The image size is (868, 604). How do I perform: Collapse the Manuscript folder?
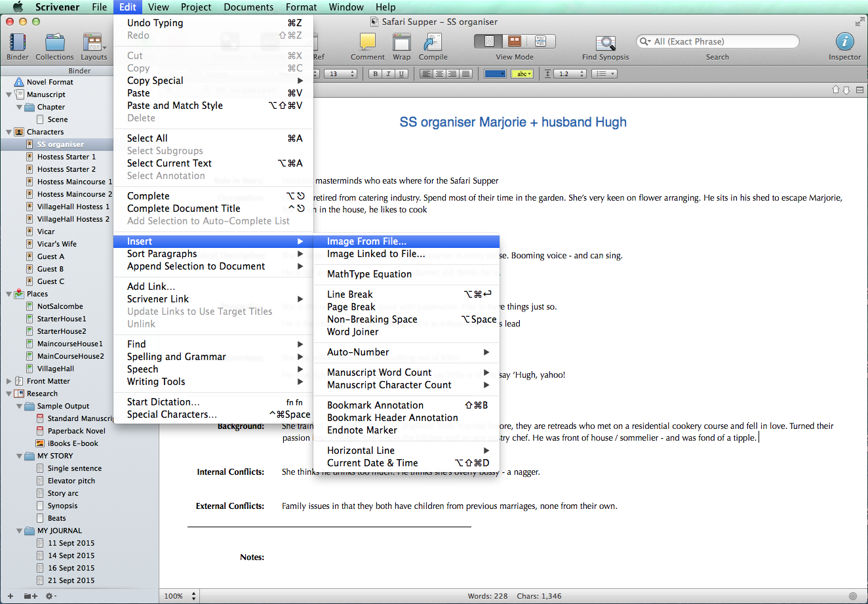pos(9,94)
